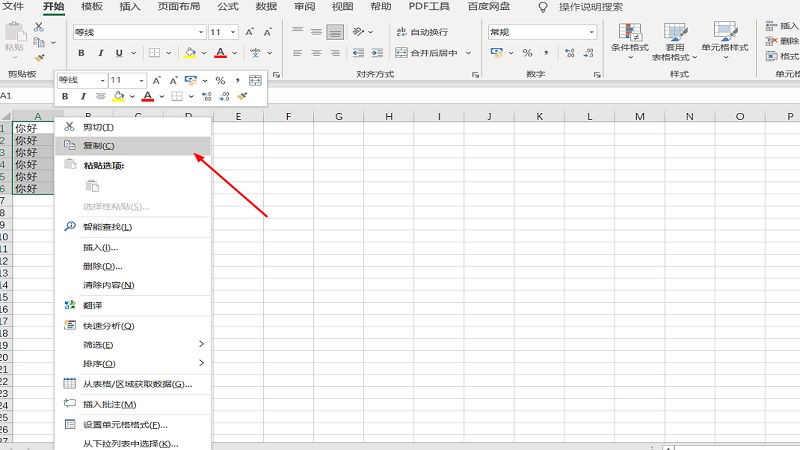Choose 复制(C) from the context menu
Image resolution: width=800 pixels, height=450 pixels.
98,146
